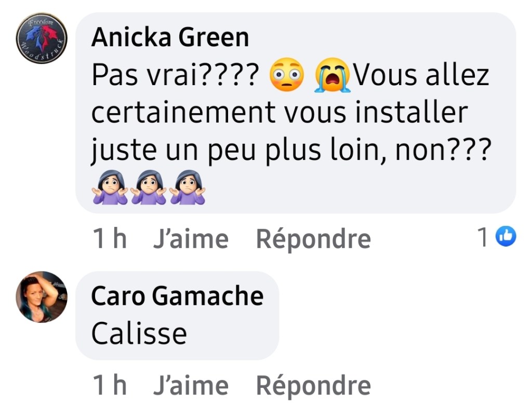This screenshot has height=407, width=532.
Task: Open the reaction count number 1
Action: point(482,238)
